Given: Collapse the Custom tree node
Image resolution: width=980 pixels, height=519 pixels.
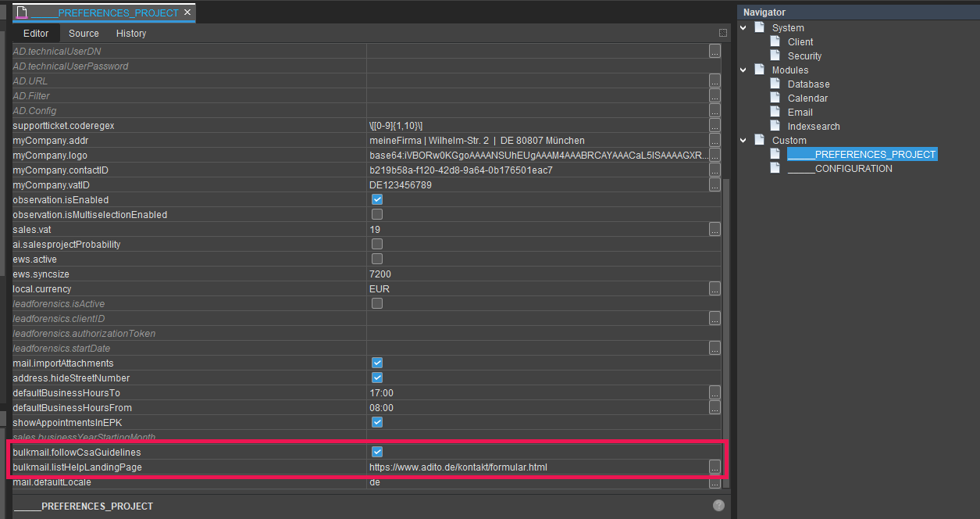Looking at the screenshot, I should (x=743, y=140).
